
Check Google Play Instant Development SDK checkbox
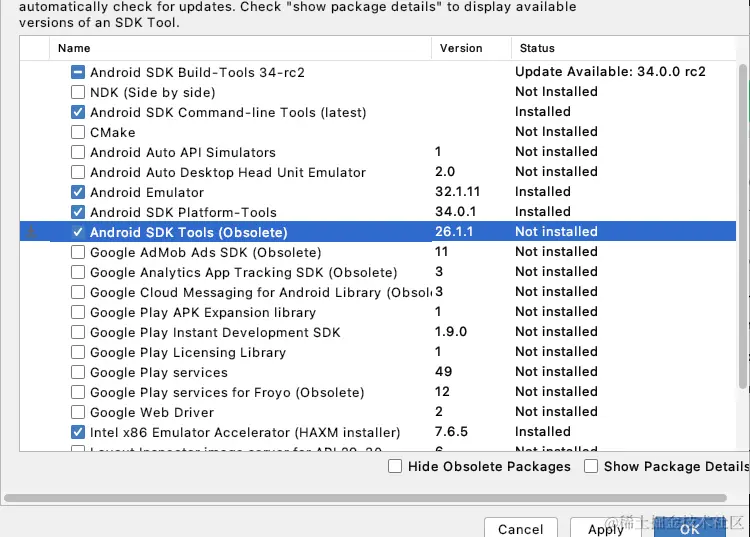pos(77,332)
